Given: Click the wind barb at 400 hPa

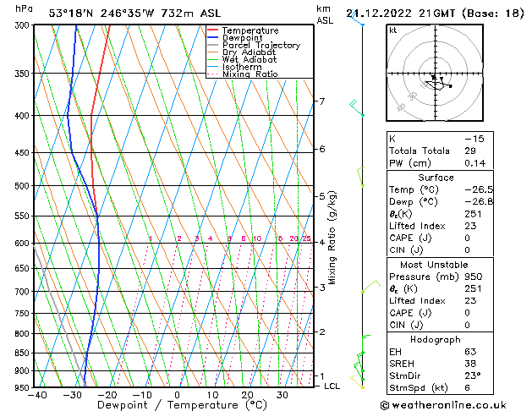Looking at the screenshot, I should point(356,107).
